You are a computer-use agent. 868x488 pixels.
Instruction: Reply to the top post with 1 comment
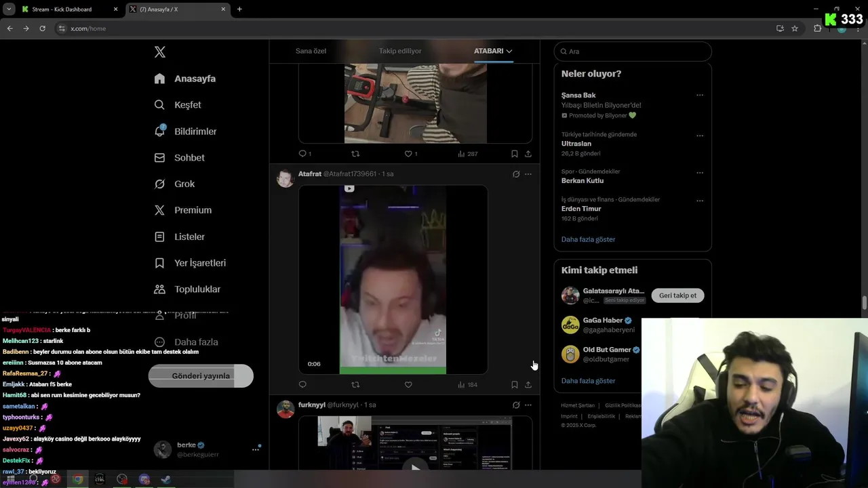[304, 154]
